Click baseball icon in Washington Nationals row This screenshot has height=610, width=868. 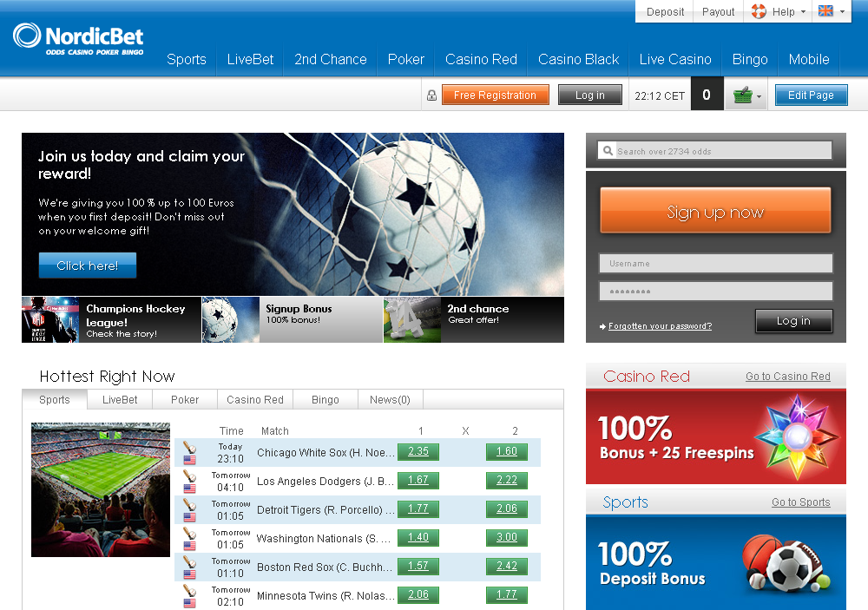coord(189,533)
